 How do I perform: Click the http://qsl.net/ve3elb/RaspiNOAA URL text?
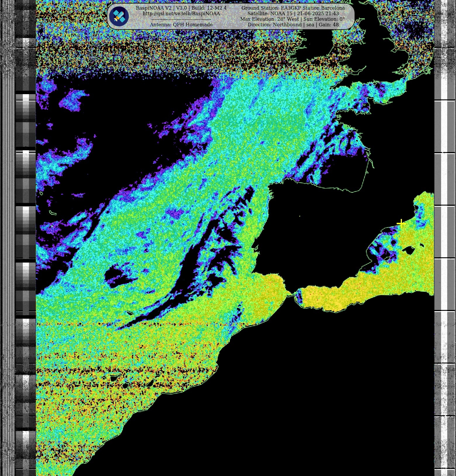(x=181, y=14)
